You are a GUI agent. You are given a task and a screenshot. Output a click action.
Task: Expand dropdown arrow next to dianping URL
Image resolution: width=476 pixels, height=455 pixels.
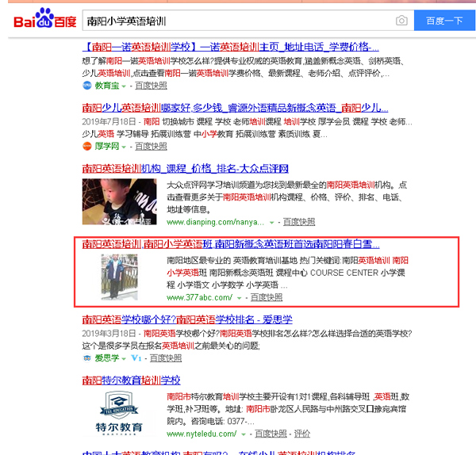click(x=271, y=223)
